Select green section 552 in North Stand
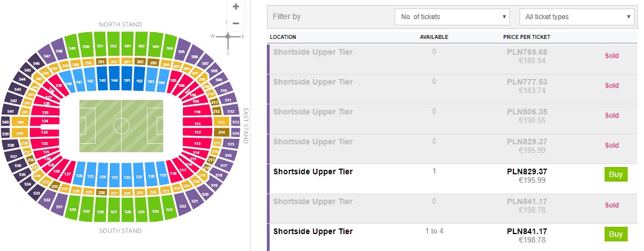The image size is (644, 251). (x=114, y=46)
